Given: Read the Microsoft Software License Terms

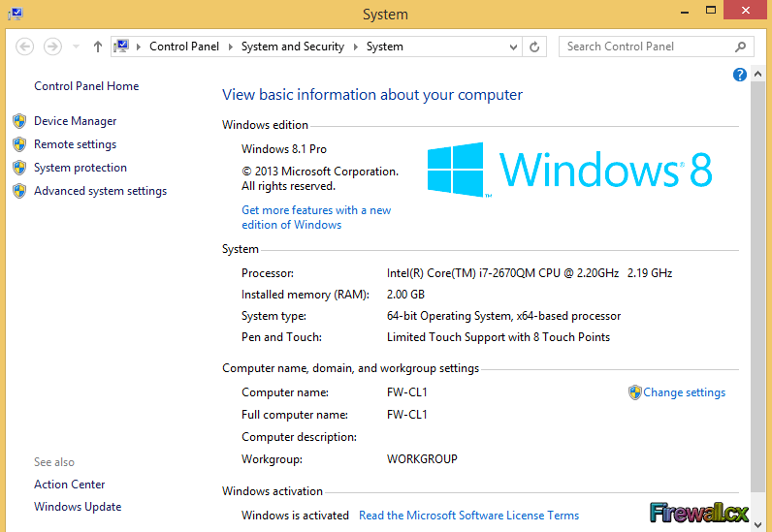Looking at the screenshot, I should pos(468,516).
